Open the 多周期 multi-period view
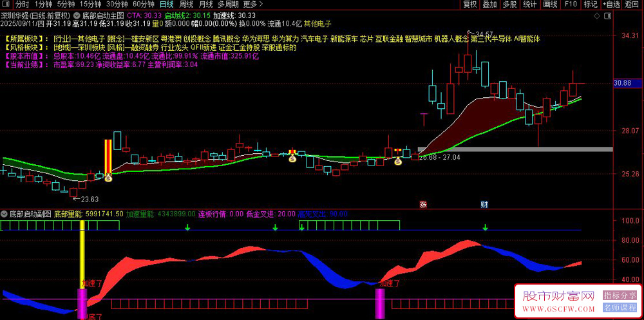 click(227, 5)
